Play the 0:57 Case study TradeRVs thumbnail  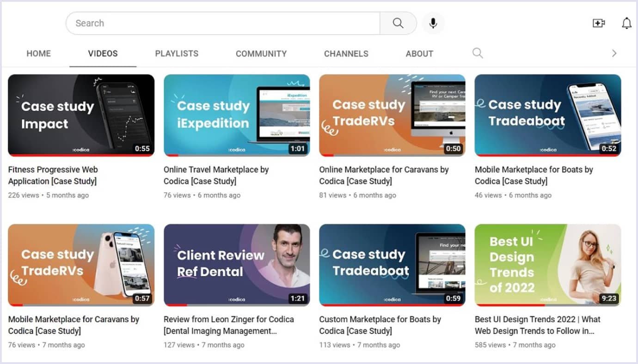[x=81, y=265]
